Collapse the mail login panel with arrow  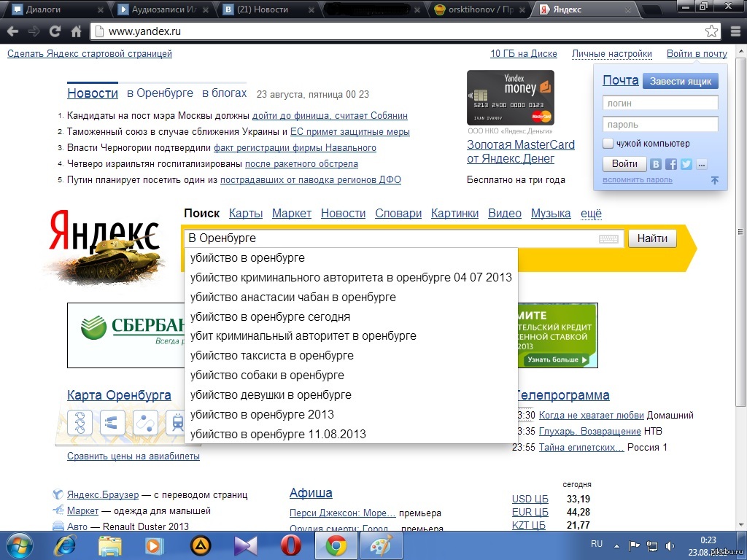point(715,180)
